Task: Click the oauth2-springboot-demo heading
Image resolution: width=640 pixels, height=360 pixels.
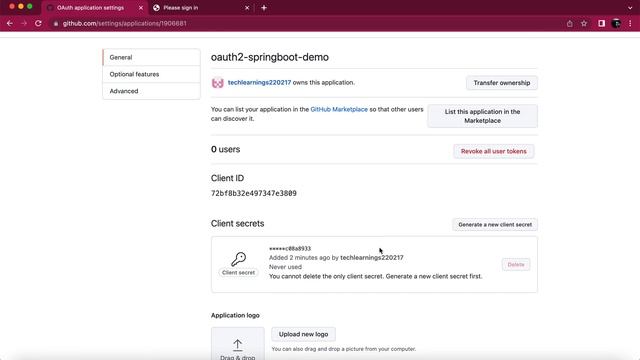Action: click(270, 57)
